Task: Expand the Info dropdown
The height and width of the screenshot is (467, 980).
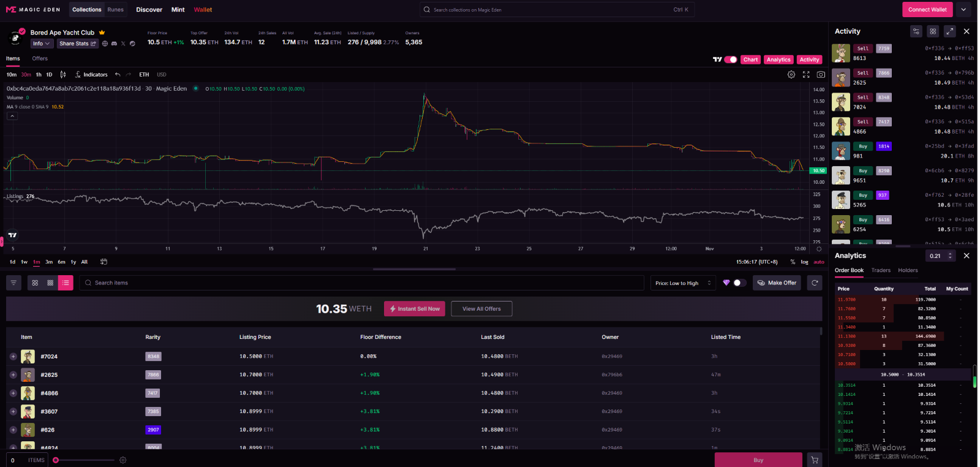Action: click(x=41, y=44)
